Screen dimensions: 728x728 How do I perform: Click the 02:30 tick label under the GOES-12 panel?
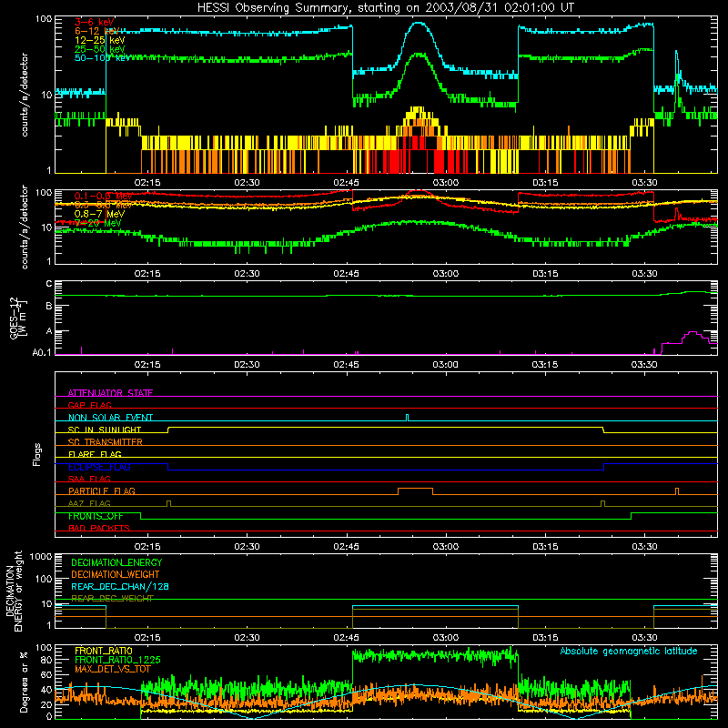coord(247,365)
